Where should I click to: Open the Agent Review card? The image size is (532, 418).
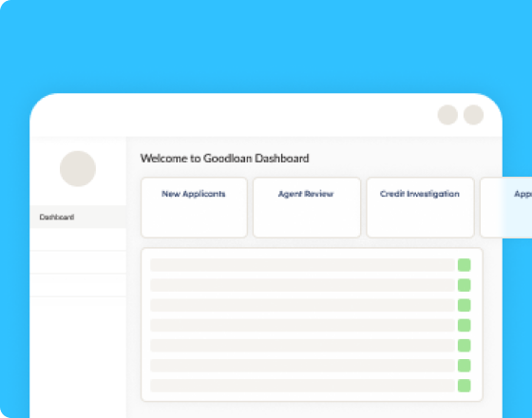(307, 207)
